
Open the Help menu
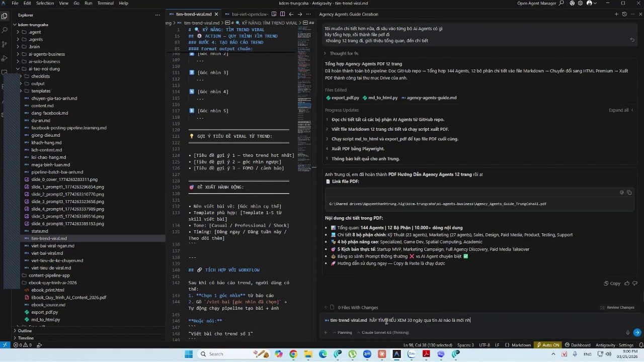coord(123,3)
